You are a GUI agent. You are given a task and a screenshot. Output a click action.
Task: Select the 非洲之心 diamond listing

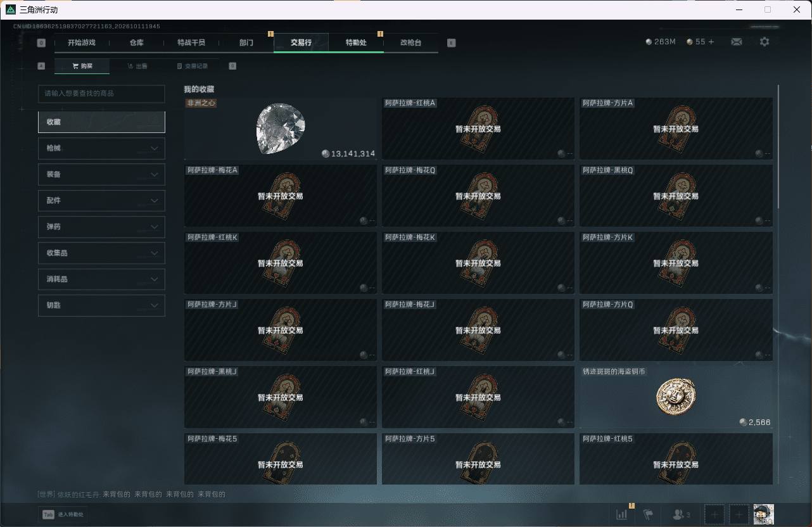click(x=280, y=129)
